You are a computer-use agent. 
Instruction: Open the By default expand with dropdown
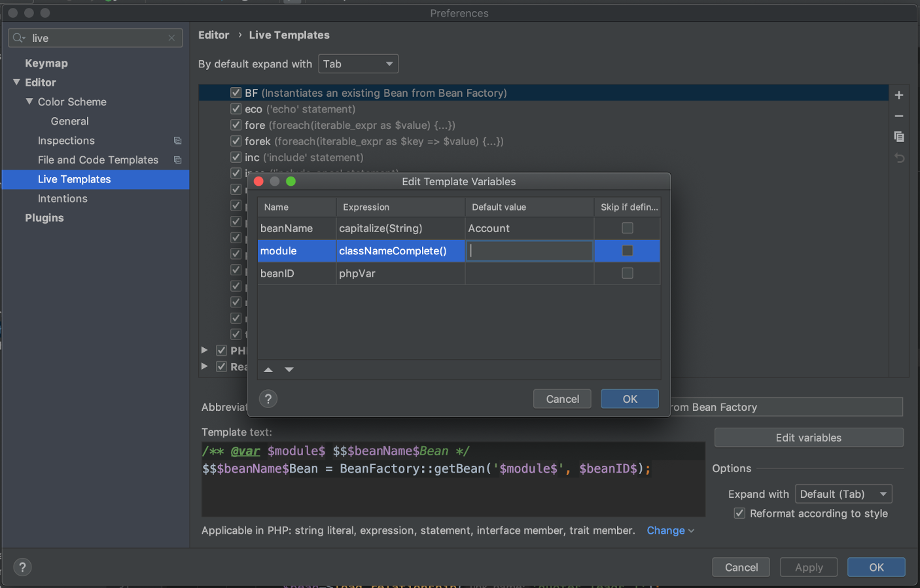[x=358, y=63]
